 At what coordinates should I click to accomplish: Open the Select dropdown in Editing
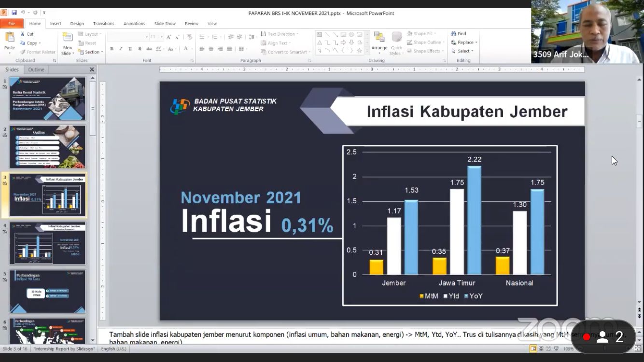(x=465, y=51)
